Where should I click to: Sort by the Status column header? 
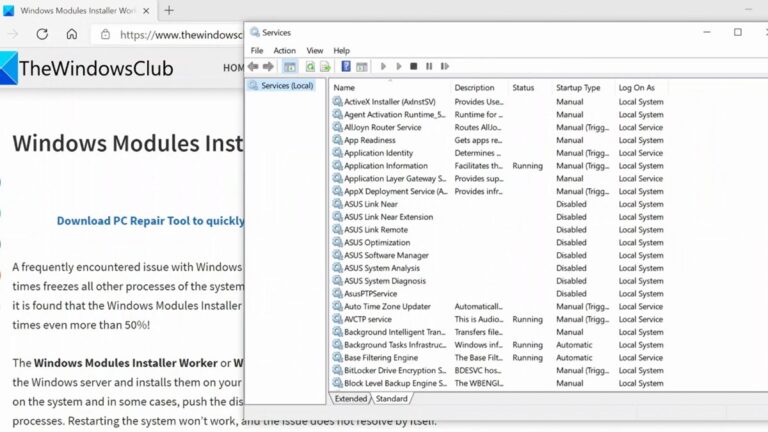530,88
